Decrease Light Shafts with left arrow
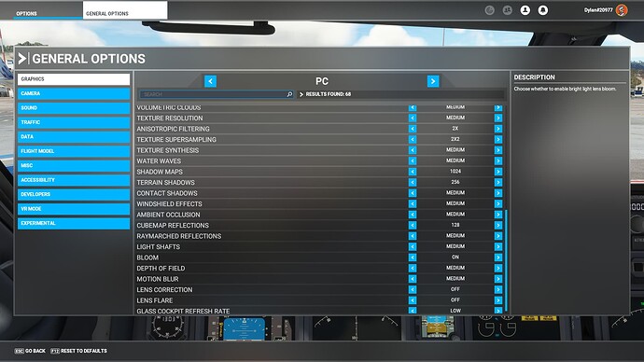 [x=413, y=246]
